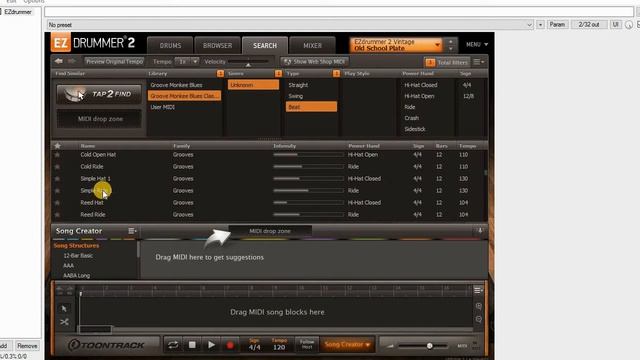
Task: Favorite the Reed Hat groove
Action: [57, 202]
